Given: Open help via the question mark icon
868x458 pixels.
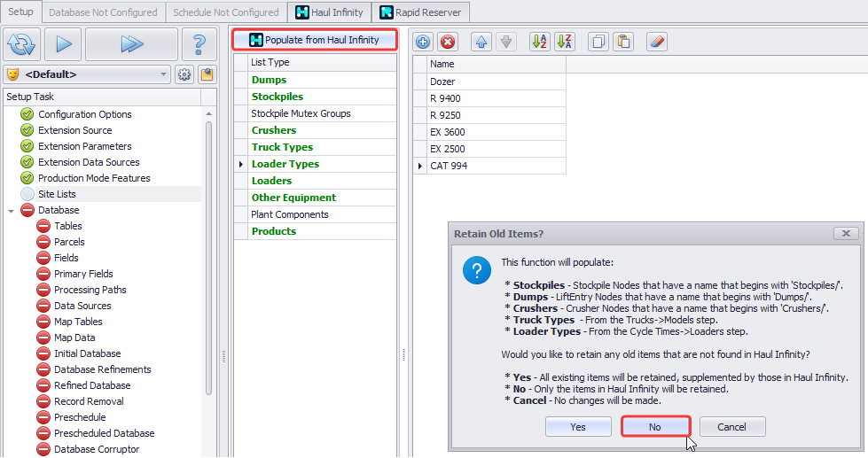Looking at the screenshot, I should tap(199, 43).
